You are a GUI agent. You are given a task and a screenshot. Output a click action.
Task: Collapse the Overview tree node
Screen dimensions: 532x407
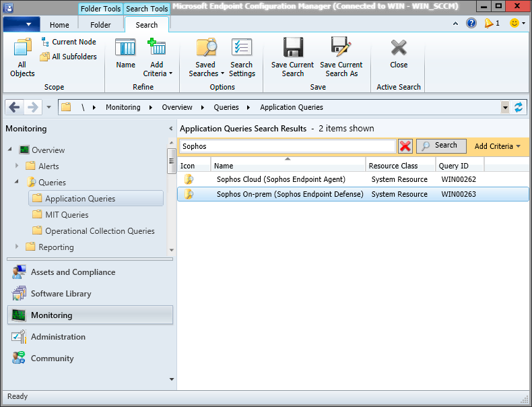pos(10,149)
